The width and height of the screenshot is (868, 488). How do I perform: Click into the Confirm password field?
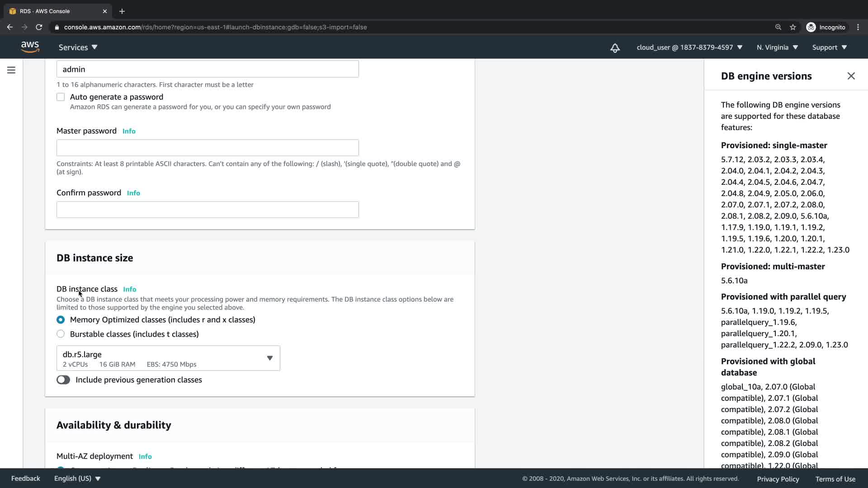208,210
